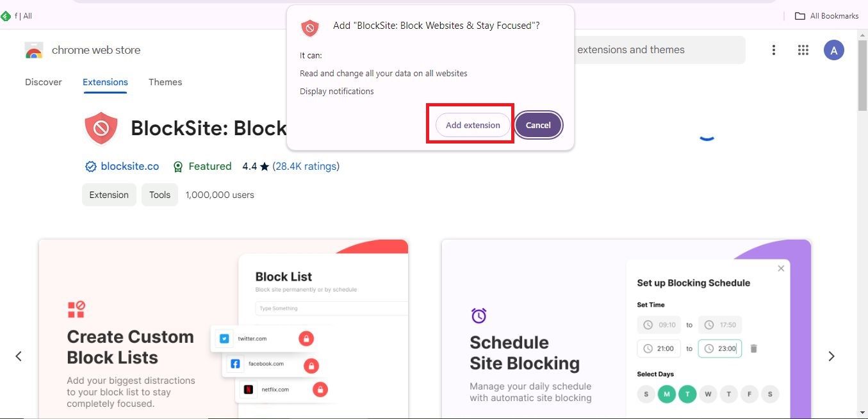Image resolution: width=868 pixels, height=419 pixels.
Task: Click the lock icon next to twitter.com
Action: (306, 338)
